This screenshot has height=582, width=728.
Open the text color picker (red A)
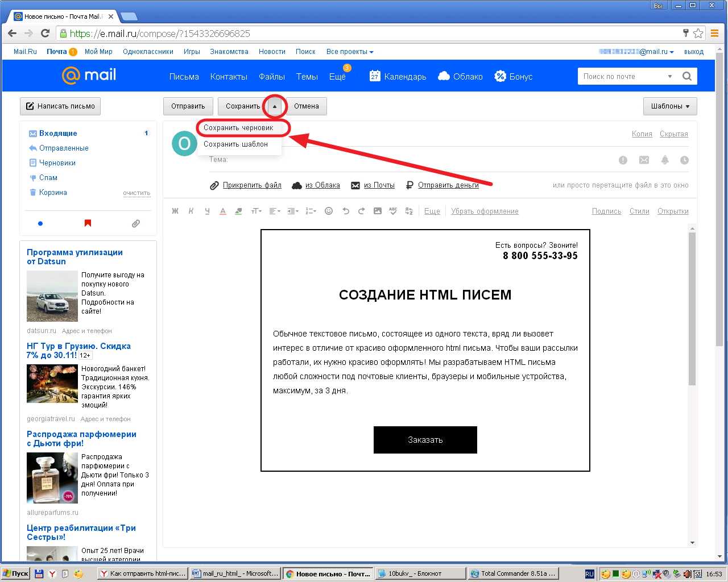pos(223,211)
